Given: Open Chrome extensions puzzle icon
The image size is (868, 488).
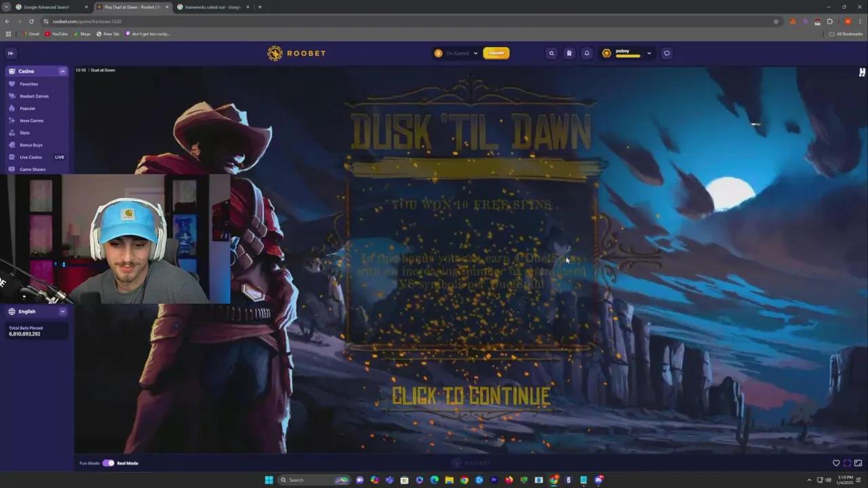Looking at the screenshot, I should (x=829, y=21).
